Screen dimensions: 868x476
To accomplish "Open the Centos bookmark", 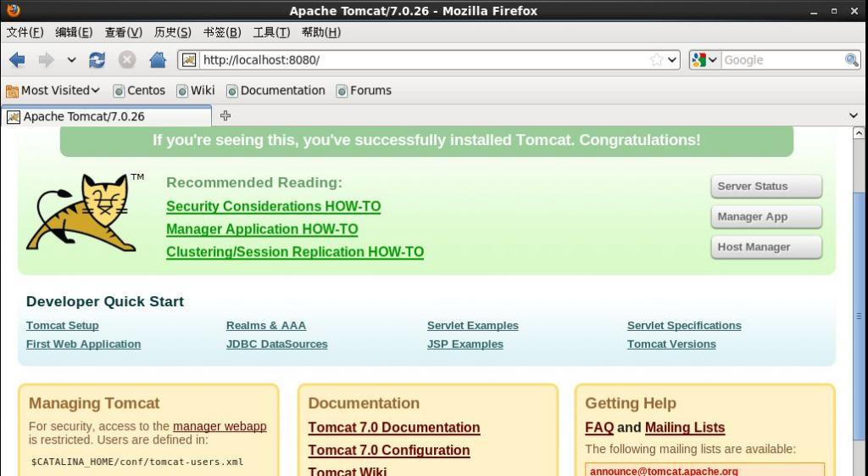I will tap(139, 90).
